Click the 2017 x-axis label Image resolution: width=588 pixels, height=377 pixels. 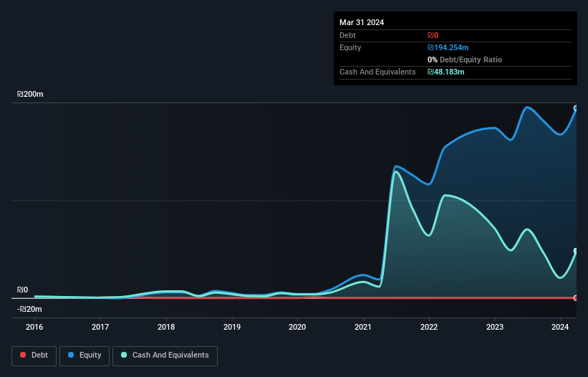pos(100,327)
